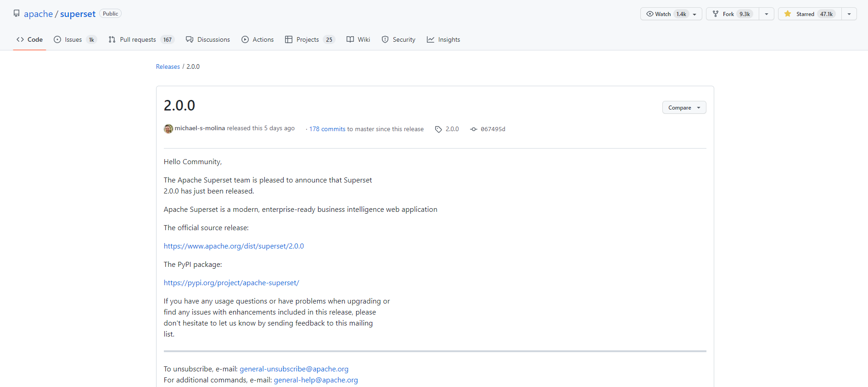Screen dimensions: 868x387
Task: Open michael-s-molina profile link
Action: (200, 128)
